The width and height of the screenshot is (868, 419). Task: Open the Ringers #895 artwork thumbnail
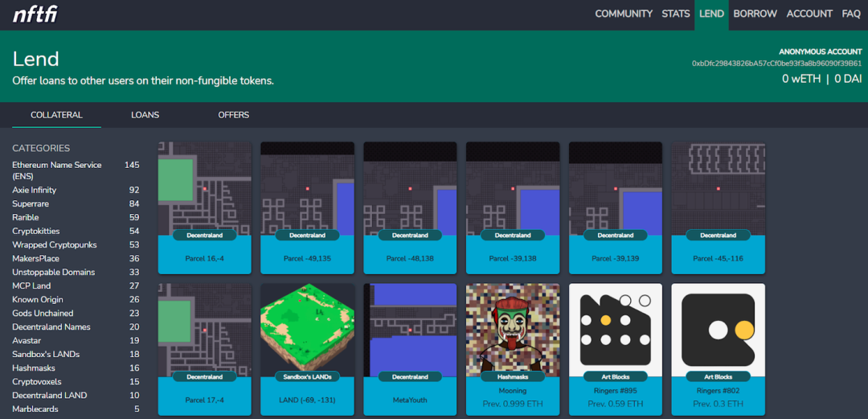click(x=616, y=331)
